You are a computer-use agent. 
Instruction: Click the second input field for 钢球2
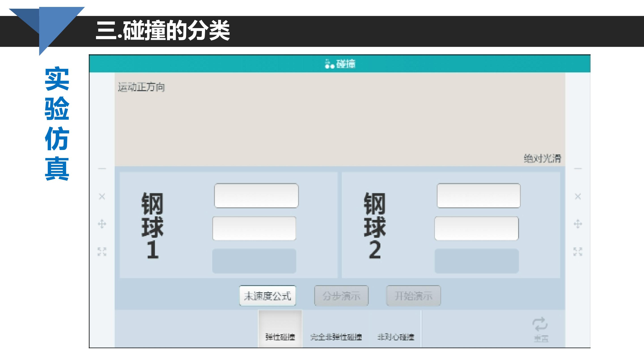pos(477,228)
